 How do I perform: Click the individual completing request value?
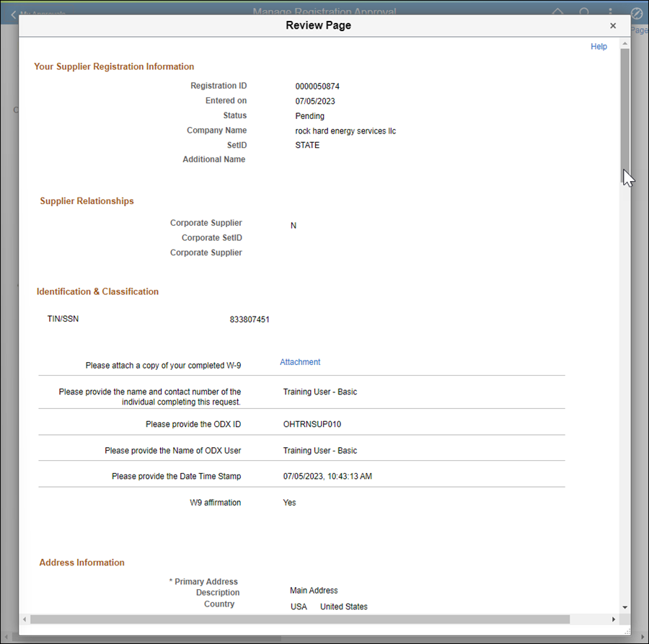click(320, 392)
